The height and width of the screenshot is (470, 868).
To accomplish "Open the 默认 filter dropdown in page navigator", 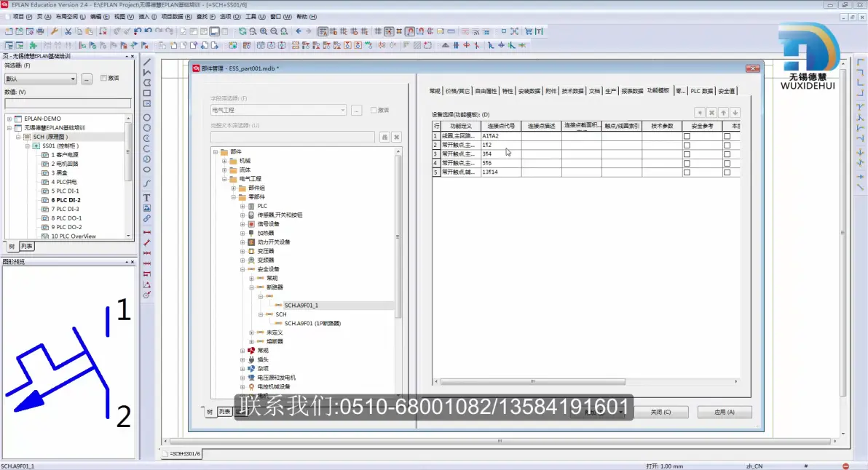I will click(73, 79).
